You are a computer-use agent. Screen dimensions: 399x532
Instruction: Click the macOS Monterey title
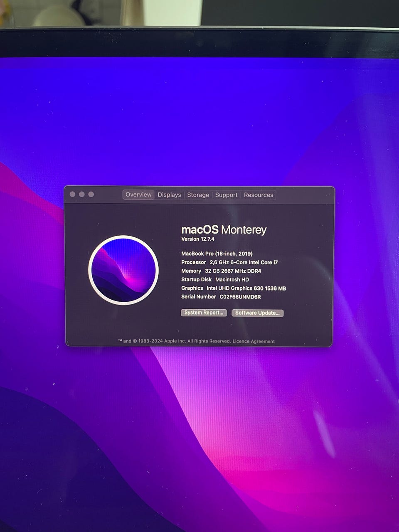click(224, 229)
